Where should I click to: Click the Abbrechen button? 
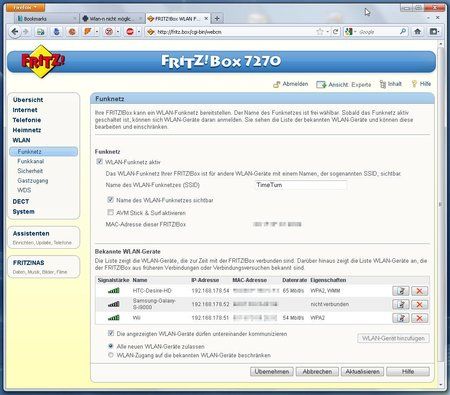(317, 371)
